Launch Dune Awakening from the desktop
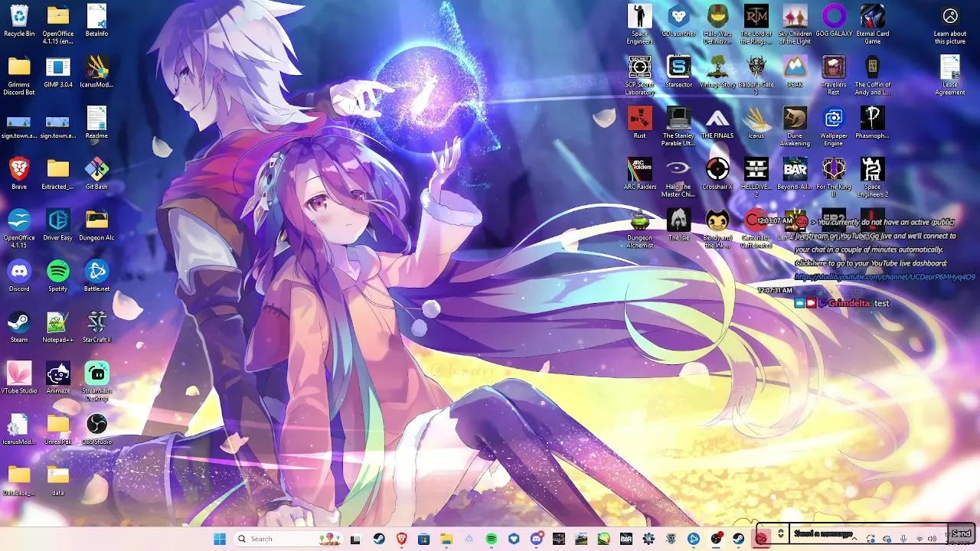Screen dimensions: 980x551 (x=795, y=127)
